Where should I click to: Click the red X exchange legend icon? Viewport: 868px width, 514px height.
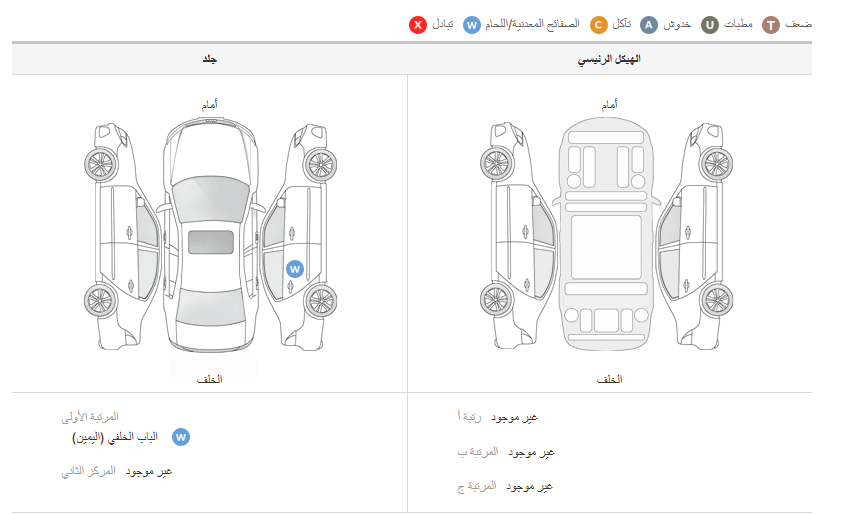pyautogui.click(x=418, y=24)
